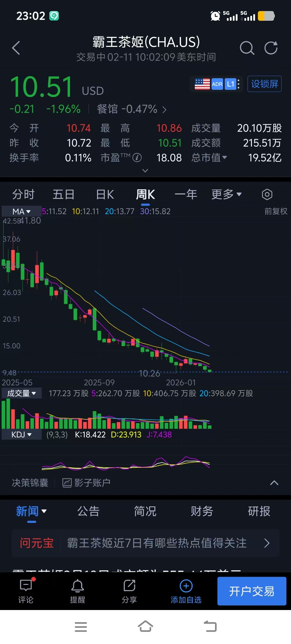Refresh quote with the circular arrow icon
291x644 pixels.
tap(271, 48)
